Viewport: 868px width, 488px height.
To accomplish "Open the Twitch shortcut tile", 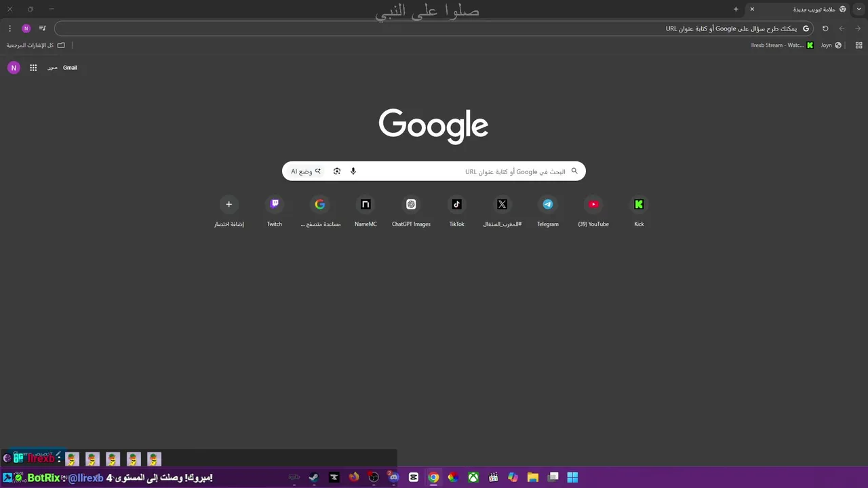I will 274,211.
